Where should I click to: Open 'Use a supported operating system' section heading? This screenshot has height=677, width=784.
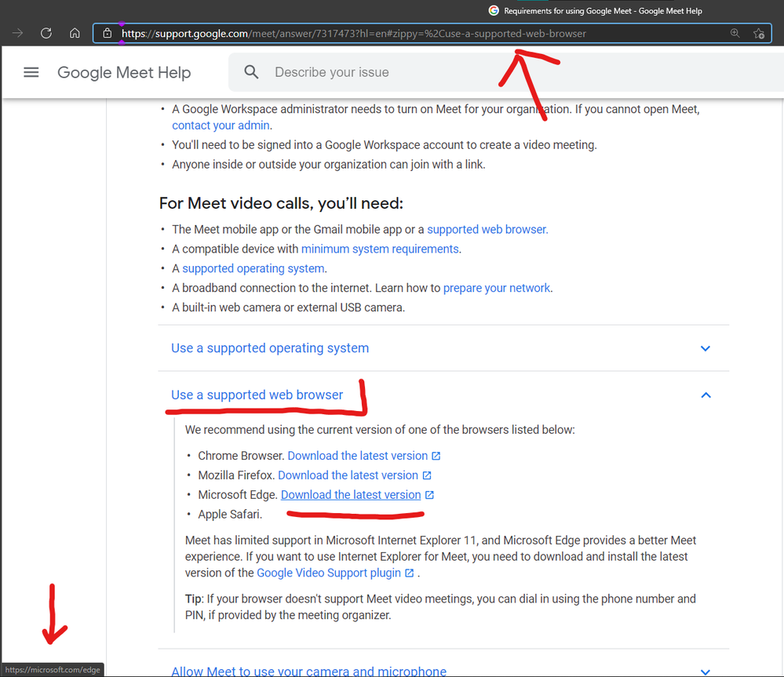coord(270,348)
